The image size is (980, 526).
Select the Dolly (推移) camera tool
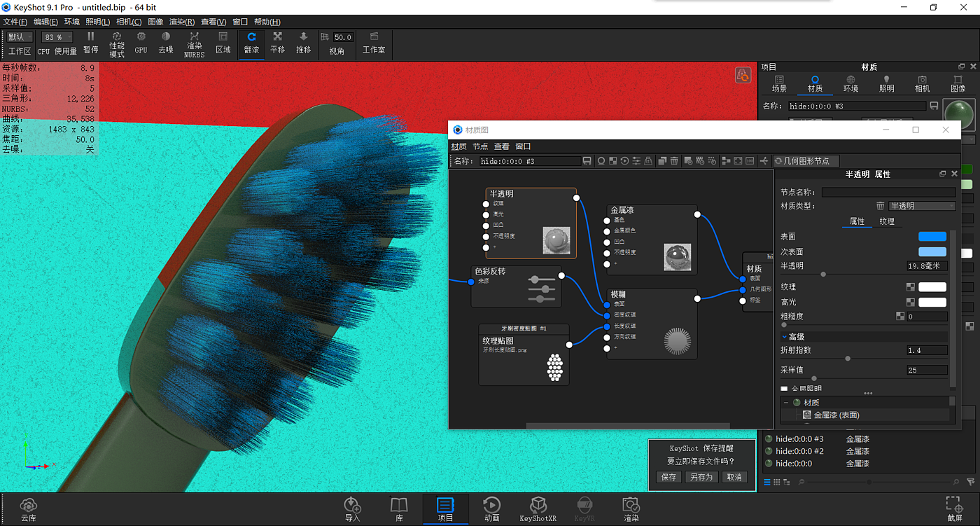point(303,43)
